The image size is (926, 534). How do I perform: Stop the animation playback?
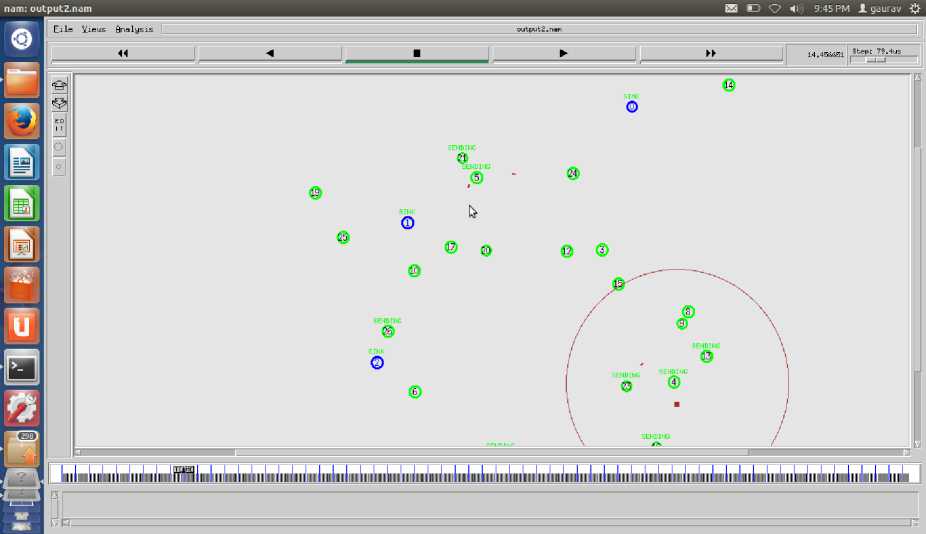point(417,53)
